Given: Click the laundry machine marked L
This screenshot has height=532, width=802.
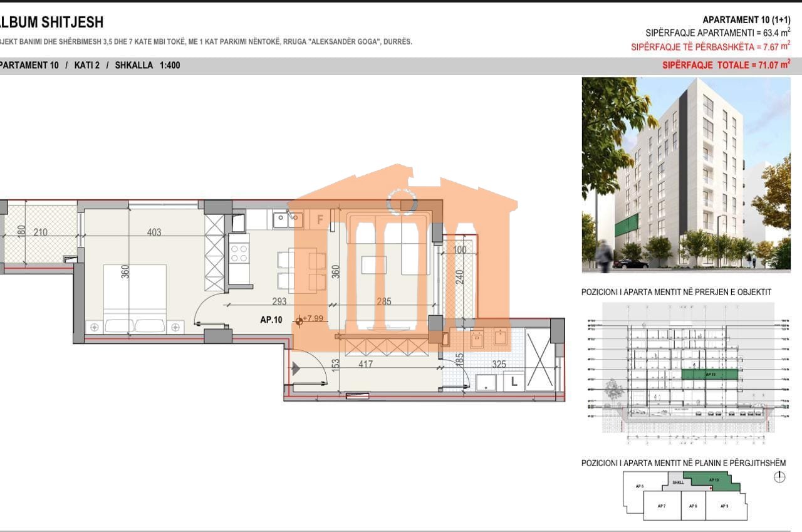Looking at the screenshot, I should tap(514, 381).
